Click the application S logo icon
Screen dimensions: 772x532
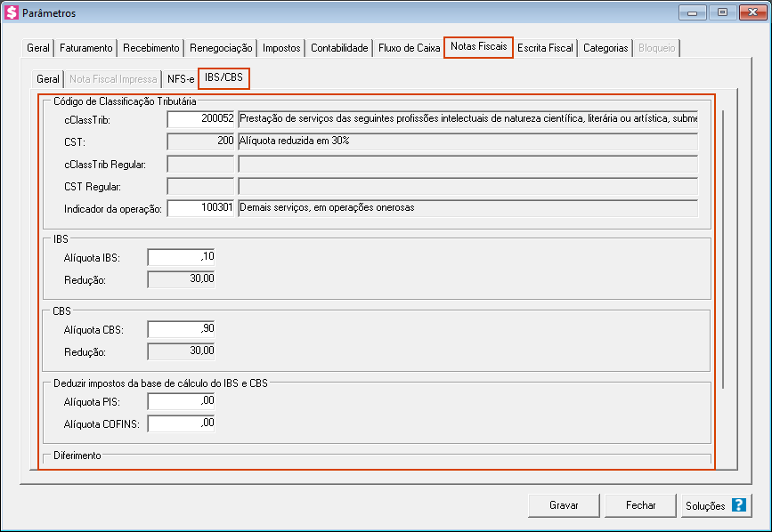pos(12,13)
